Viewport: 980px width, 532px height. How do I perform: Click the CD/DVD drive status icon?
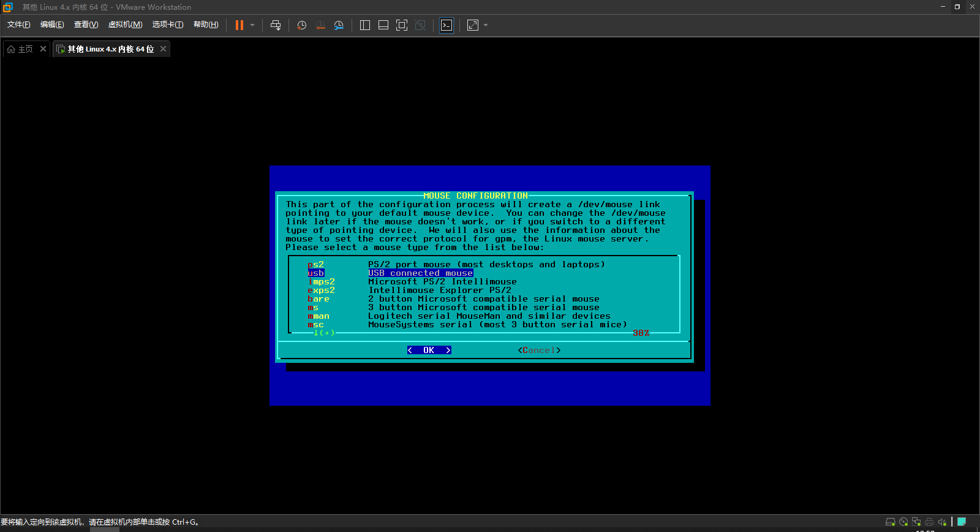point(903,522)
